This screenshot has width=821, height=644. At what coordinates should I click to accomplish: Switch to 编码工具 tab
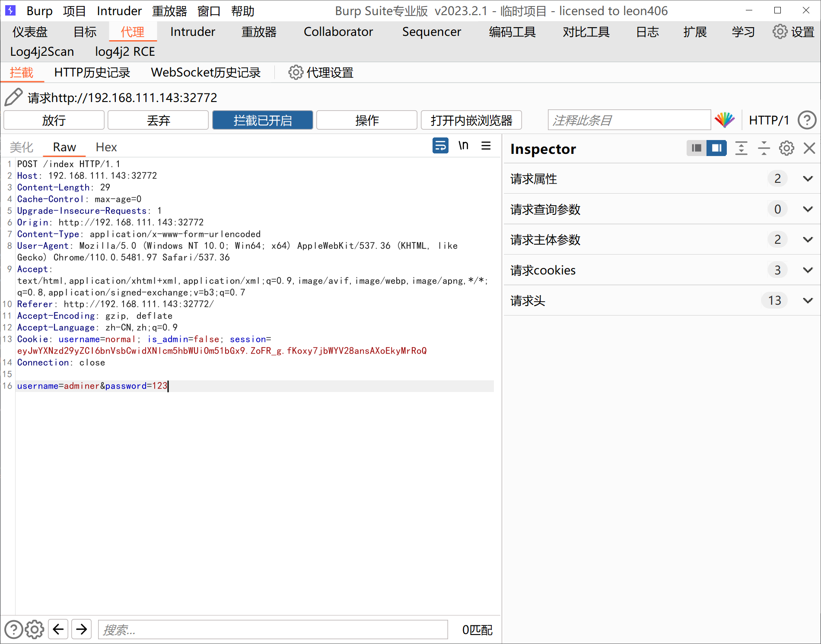512,32
